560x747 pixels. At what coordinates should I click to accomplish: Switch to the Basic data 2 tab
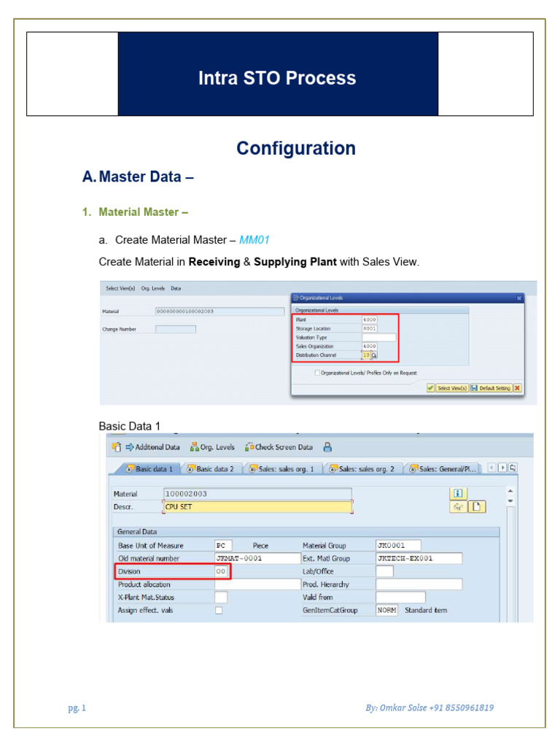tap(210, 469)
